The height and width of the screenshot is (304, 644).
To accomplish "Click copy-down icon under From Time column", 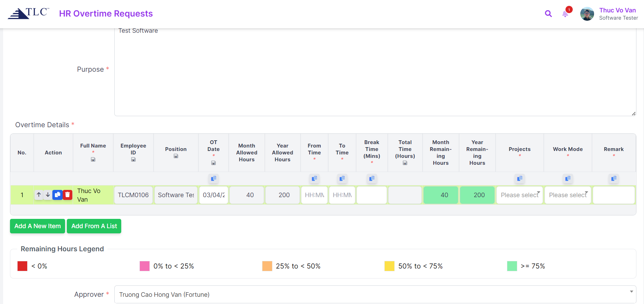I will pyautogui.click(x=314, y=179).
